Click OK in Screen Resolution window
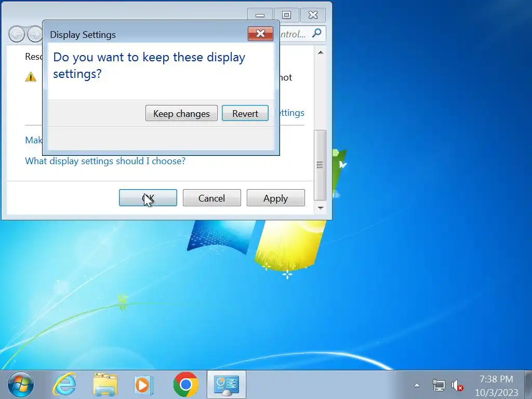This screenshot has width=532, height=399. click(x=148, y=198)
